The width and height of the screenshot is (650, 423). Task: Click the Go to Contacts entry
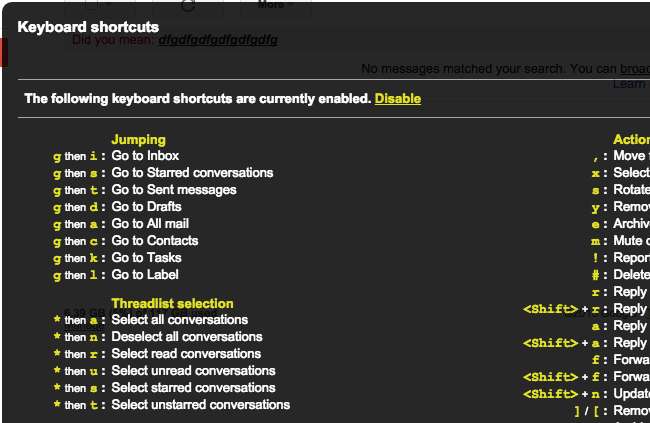(x=155, y=241)
